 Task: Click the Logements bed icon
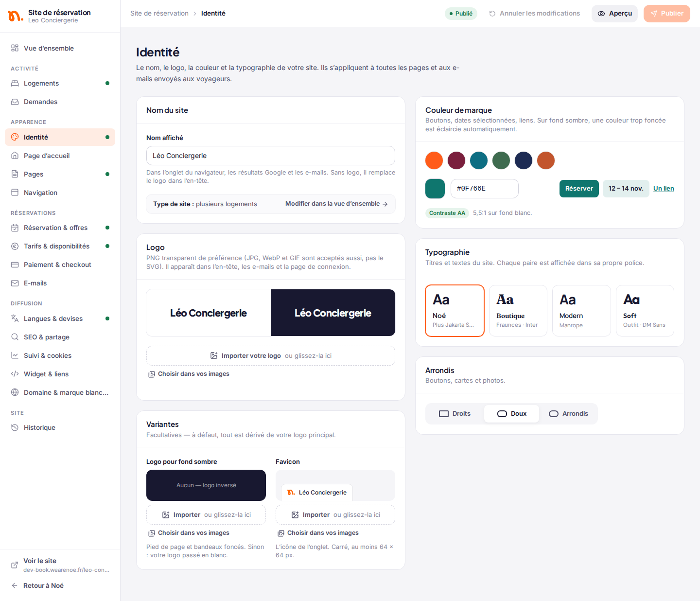coord(15,83)
